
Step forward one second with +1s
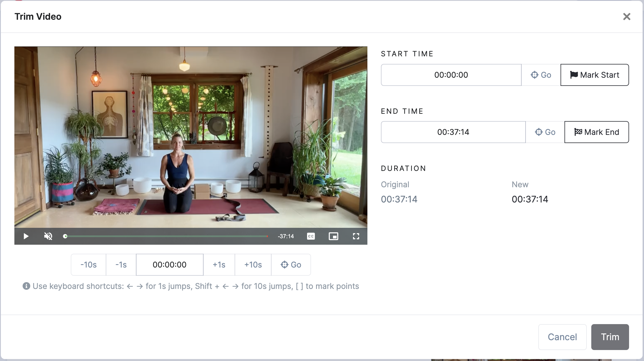[219, 265]
